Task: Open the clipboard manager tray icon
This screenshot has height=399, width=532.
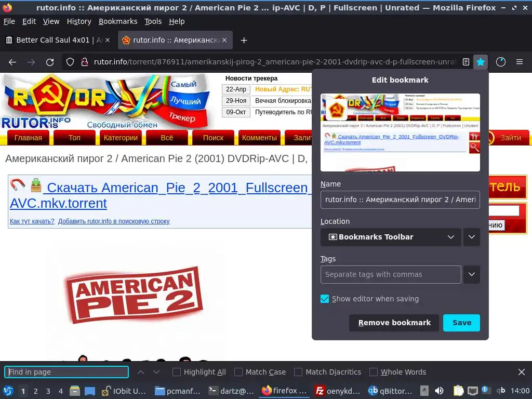Action: click(458, 391)
